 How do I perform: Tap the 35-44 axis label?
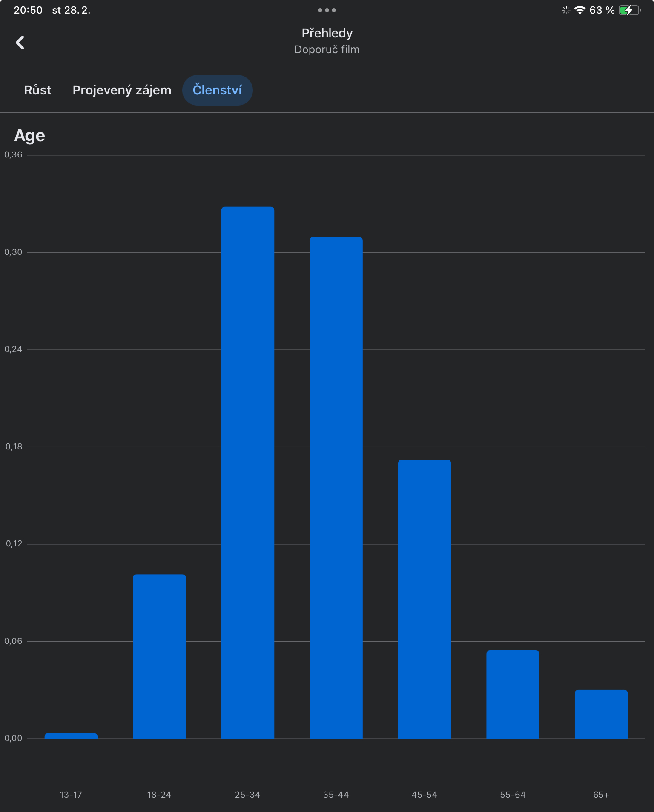coord(336,795)
